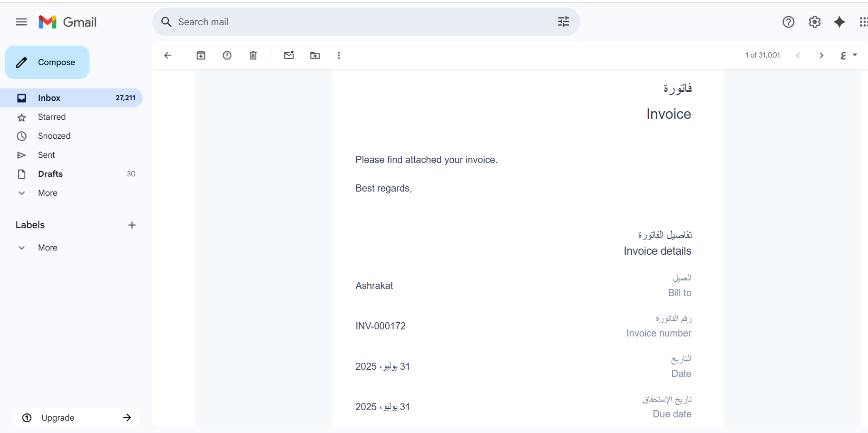
Task: Go to the Inbox folder
Action: (x=49, y=98)
